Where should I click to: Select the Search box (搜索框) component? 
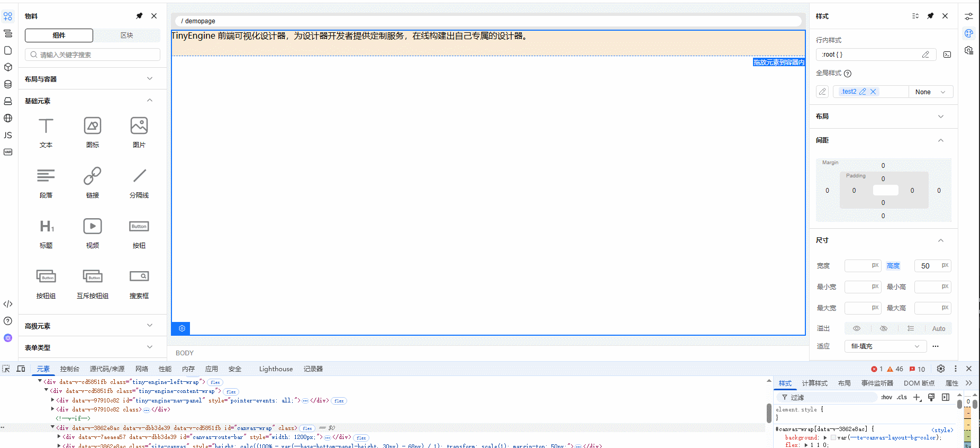pos(139,277)
